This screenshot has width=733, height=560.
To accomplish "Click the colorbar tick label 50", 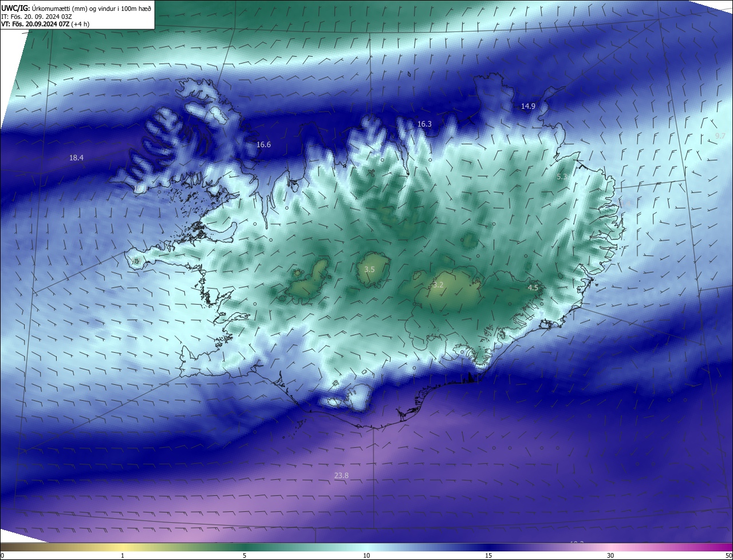I will 728,555.
